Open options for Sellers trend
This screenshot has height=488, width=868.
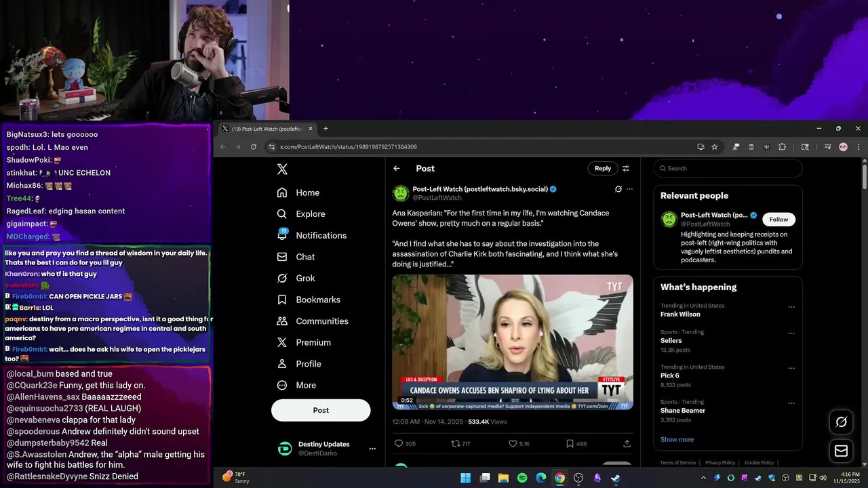point(791,333)
